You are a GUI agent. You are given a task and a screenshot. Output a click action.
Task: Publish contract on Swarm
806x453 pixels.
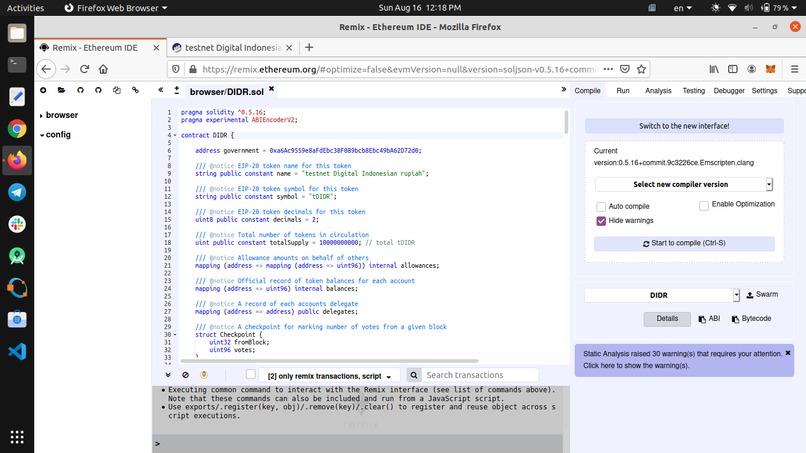pos(761,295)
